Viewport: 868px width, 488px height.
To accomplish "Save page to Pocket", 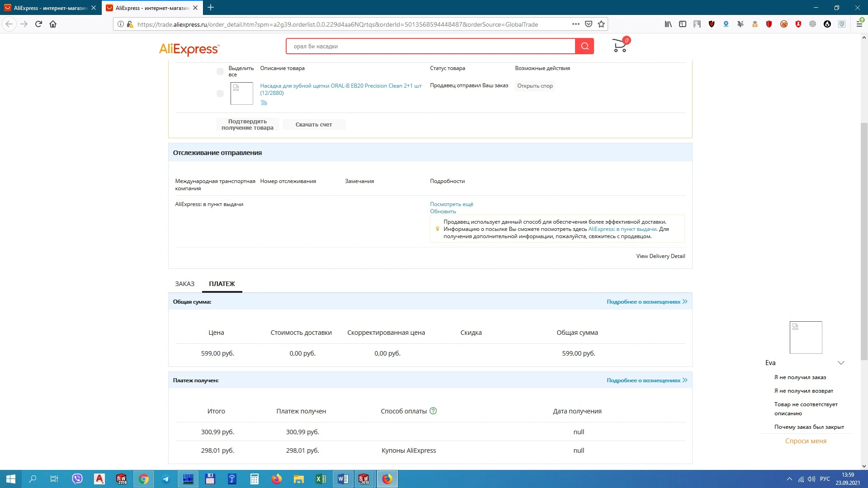I will click(x=589, y=24).
